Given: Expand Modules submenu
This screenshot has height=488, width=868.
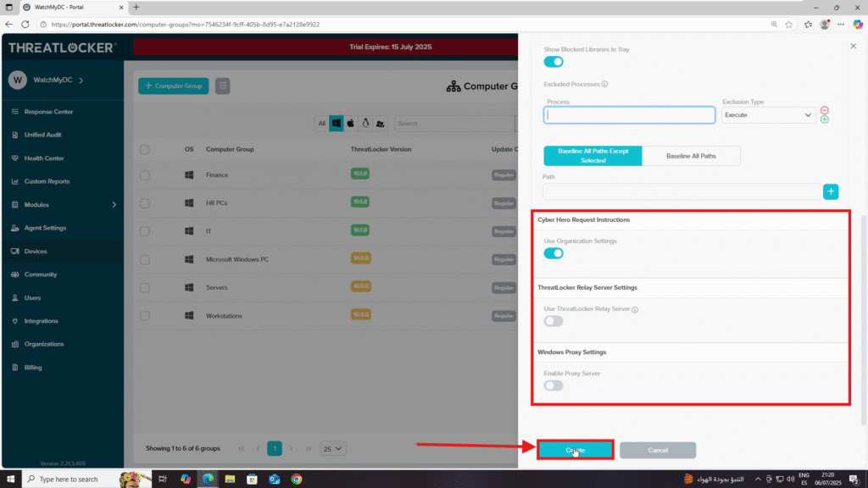Looking at the screenshot, I should point(114,205).
